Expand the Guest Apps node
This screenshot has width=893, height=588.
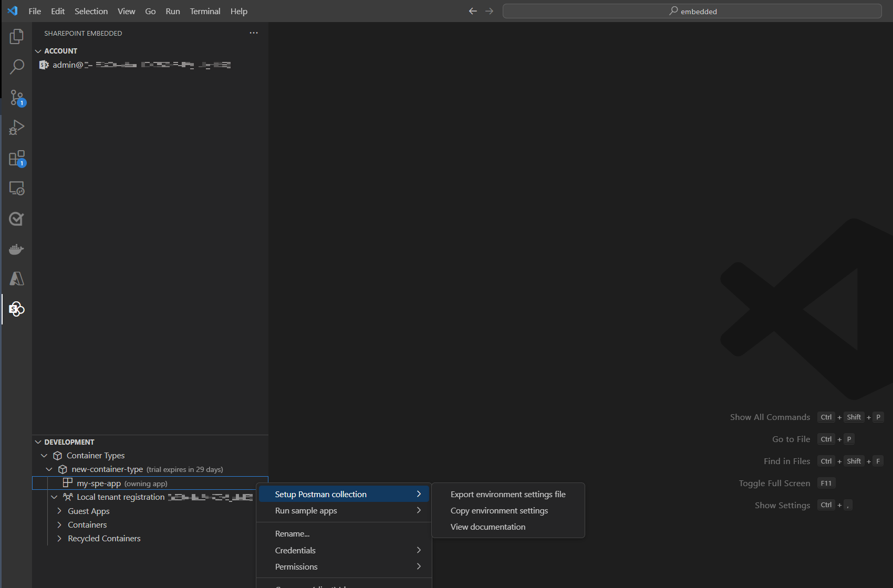click(59, 510)
